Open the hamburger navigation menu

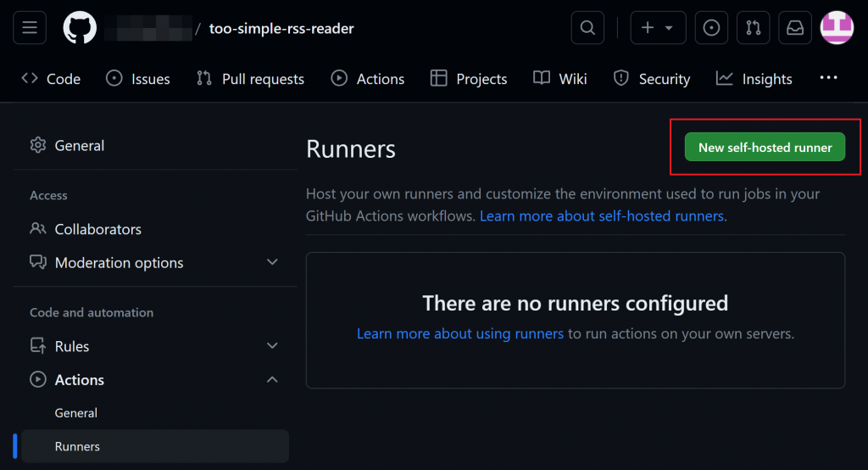pyautogui.click(x=30, y=28)
